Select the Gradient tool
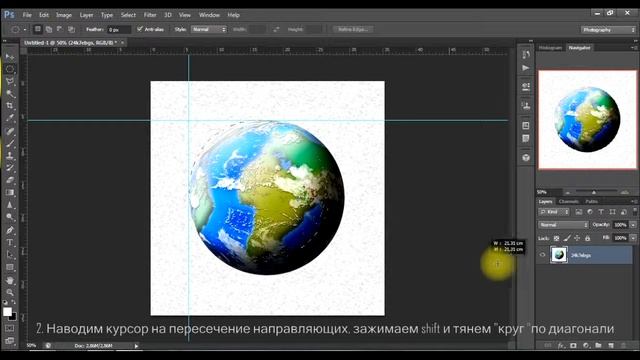 pyautogui.click(x=10, y=193)
